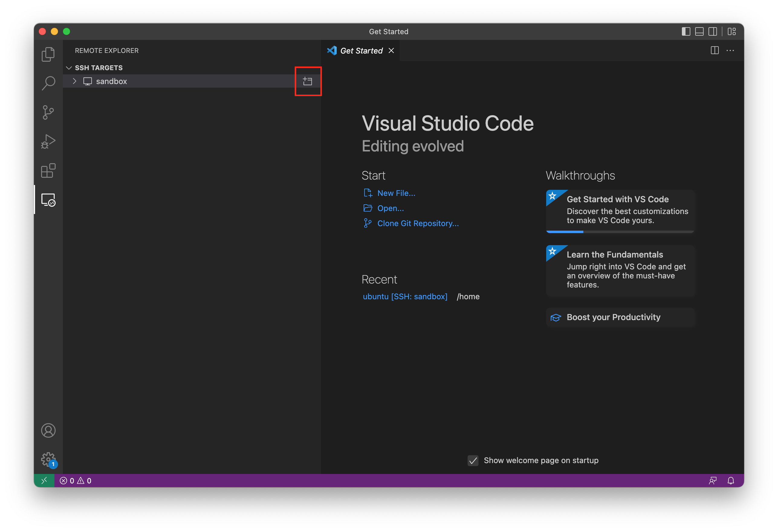
Task: Uncheck Show welcome page on startup
Action: [473, 460]
